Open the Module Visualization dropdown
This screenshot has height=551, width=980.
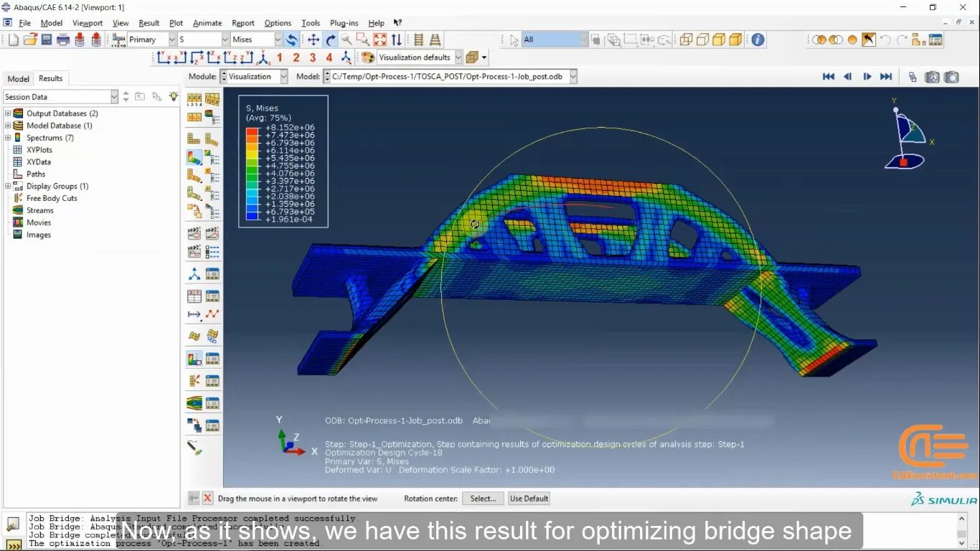(x=284, y=77)
